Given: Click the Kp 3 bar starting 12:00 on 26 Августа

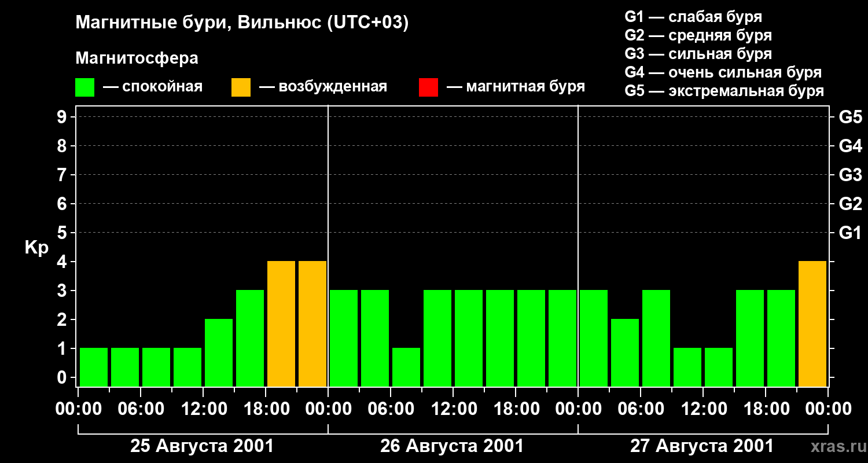Looking at the screenshot, I should (469, 338).
